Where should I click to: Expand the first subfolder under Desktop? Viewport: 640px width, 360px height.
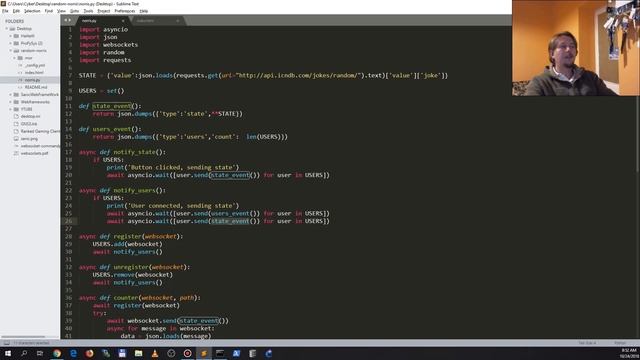click(x=11, y=36)
